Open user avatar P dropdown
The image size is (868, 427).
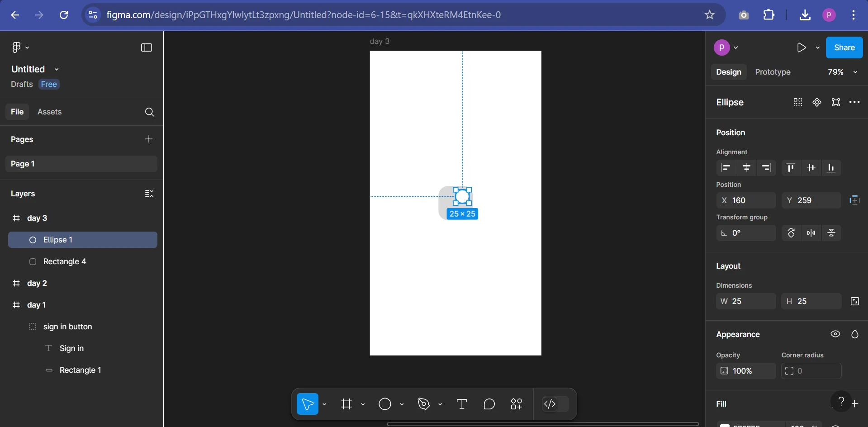click(x=726, y=47)
